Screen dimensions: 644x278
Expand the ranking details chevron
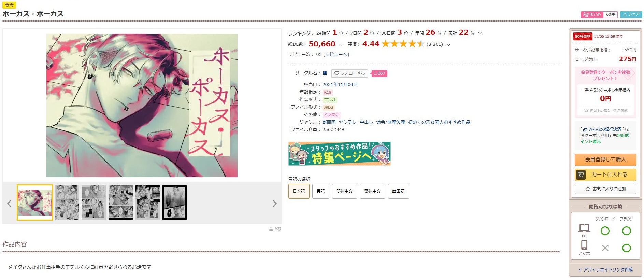[480, 33]
